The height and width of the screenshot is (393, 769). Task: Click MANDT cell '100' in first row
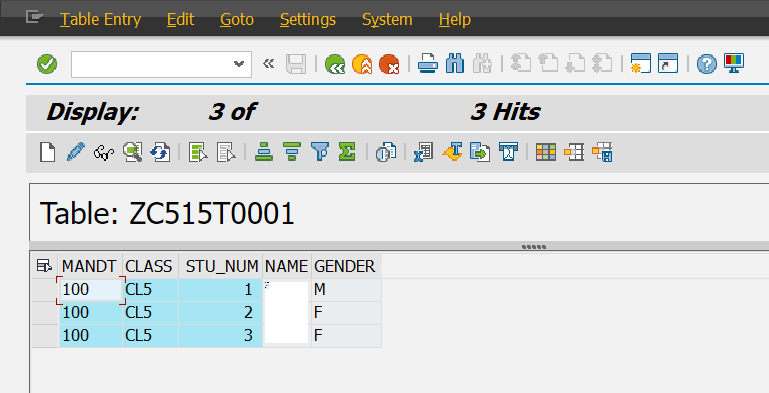tap(90, 289)
